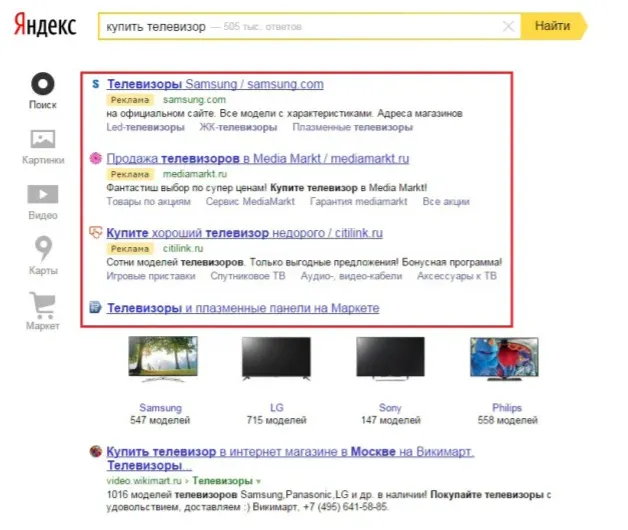The height and width of the screenshot is (530, 628).
Task: Click the 715 моделей text
Action: tap(277, 420)
